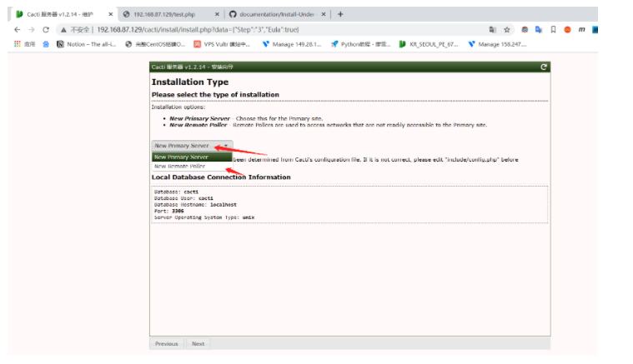Switch to the 192.168.87.129/test.php tab

165,14
